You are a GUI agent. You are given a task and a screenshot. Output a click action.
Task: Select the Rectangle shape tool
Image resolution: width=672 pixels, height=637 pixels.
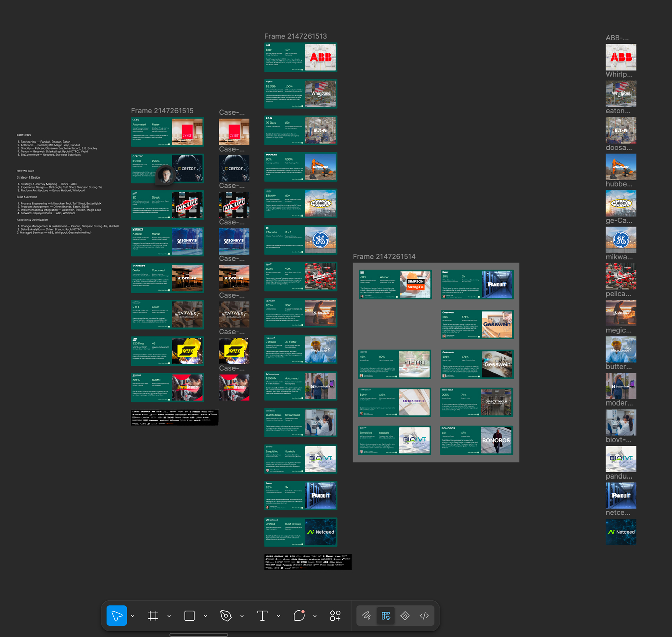point(189,616)
